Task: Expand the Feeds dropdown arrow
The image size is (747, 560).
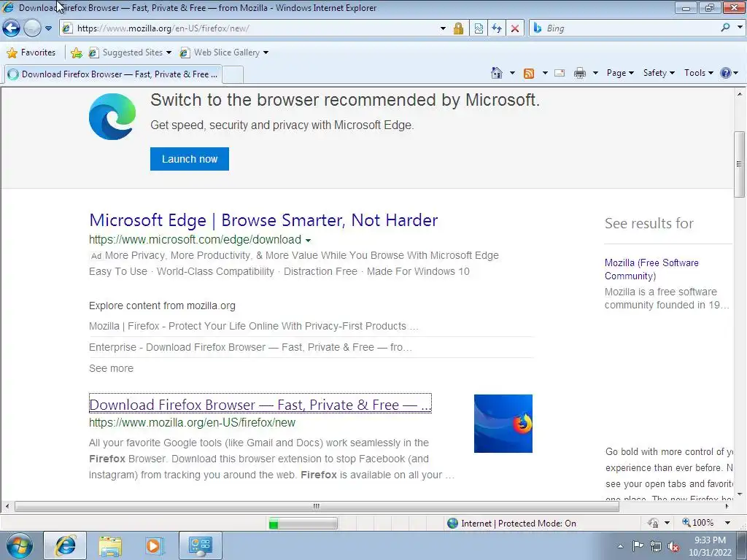Action: click(x=545, y=73)
